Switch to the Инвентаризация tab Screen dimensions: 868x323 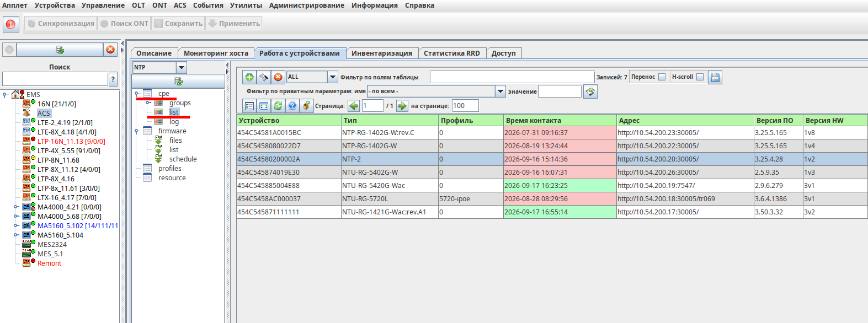[382, 53]
